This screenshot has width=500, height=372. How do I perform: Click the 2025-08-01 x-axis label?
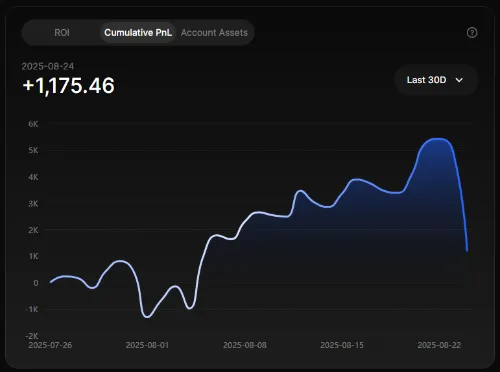[147, 345]
